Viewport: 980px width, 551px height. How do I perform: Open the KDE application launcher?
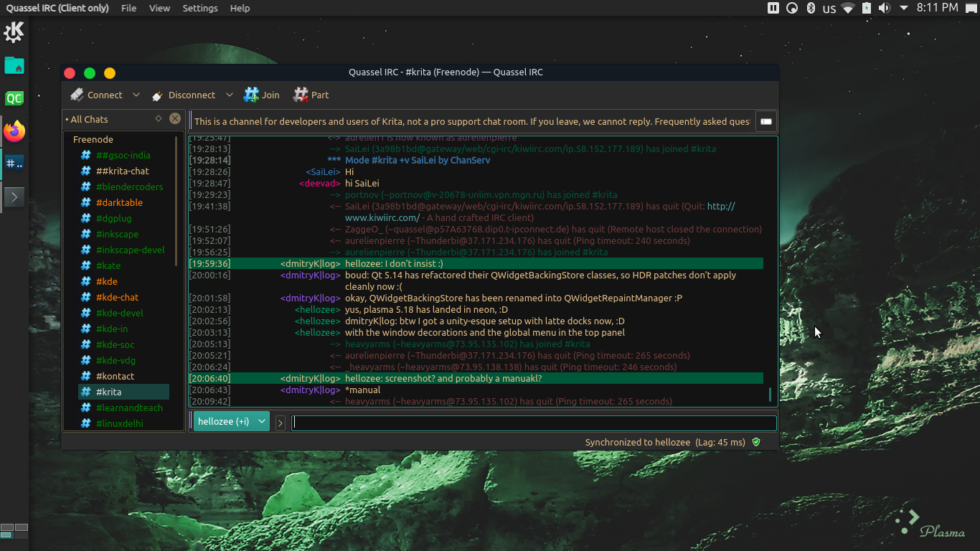pos(14,32)
